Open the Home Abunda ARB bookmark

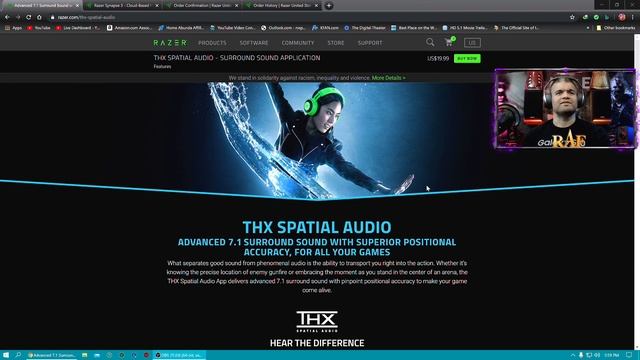coord(181,28)
